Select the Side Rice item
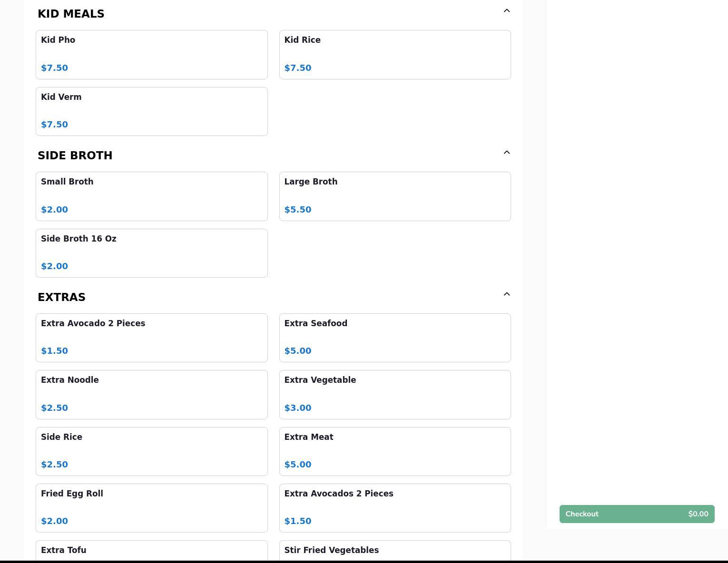This screenshot has width=728, height=563. [151, 451]
